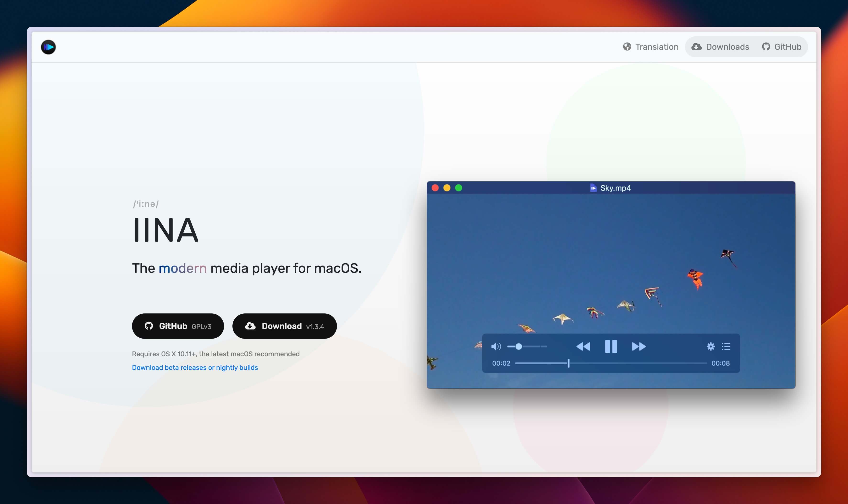Go to GitHub from the top navigation
This screenshot has width=848, height=504.
pyautogui.click(x=782, y=47)
